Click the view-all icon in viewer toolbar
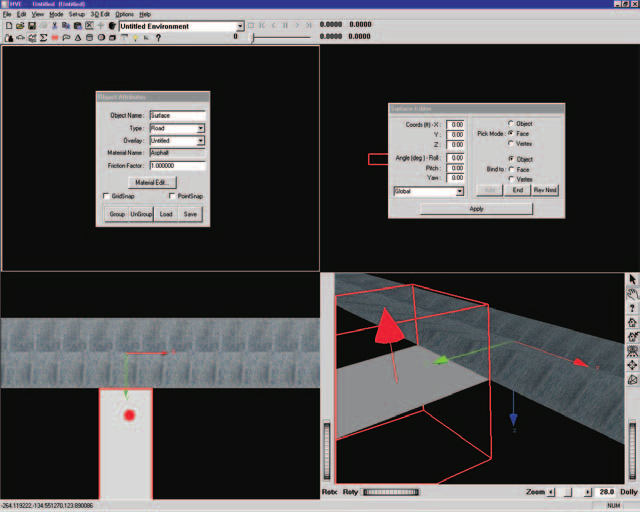Viewport: 640px width, 512px height. click(x=632, y=351)
